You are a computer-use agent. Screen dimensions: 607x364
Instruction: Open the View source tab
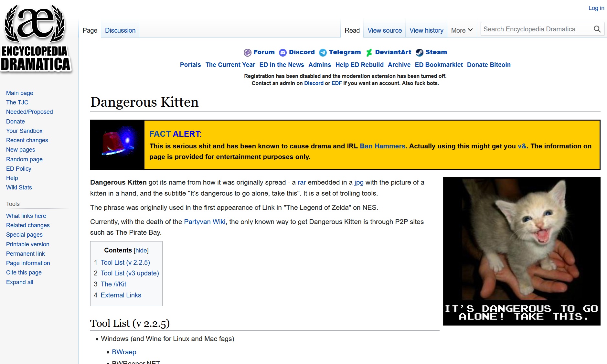pyautogui.click(x=385, y=30)
